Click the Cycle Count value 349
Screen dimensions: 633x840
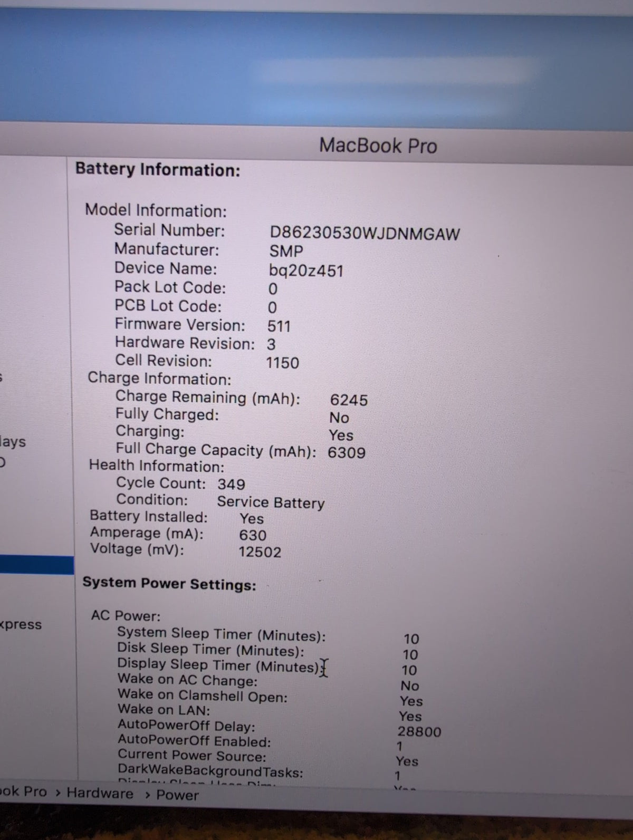(x=231, y=484)
